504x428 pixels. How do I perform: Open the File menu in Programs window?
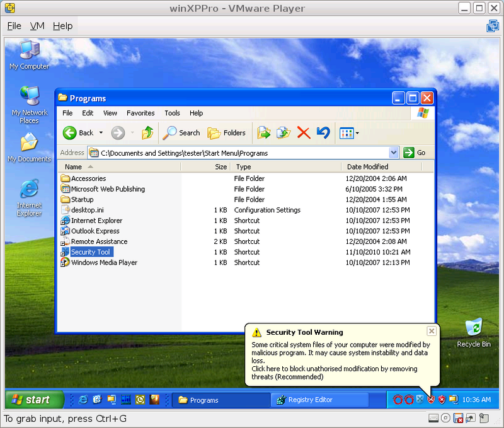pyautogui.click(x=67, y=113)
